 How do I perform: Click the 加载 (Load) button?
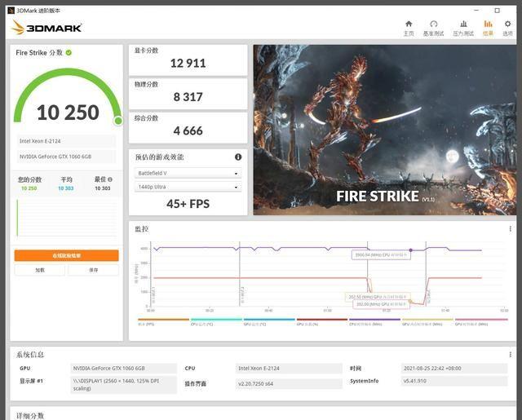40,270
